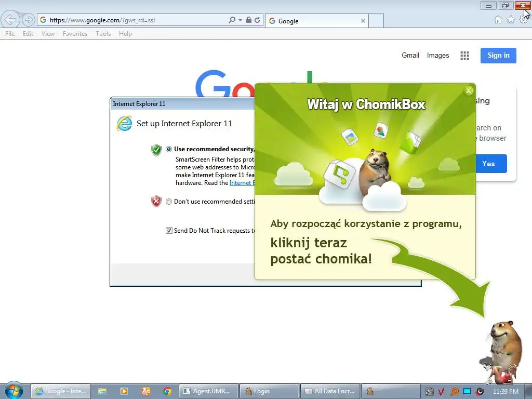Image resolution: width=532 pixels, height=399 pixels.
Task: Open Windows Explorer folder taskbar icon
Action: (x=102, y=391)
